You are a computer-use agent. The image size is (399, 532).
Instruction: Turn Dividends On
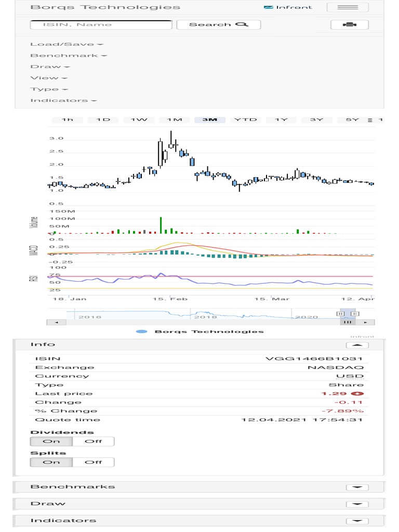51,442
